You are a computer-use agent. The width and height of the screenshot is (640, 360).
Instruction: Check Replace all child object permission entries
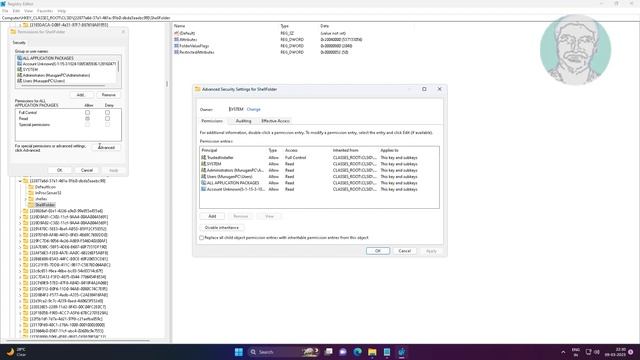pyautogui.click(x=202, y=238)
